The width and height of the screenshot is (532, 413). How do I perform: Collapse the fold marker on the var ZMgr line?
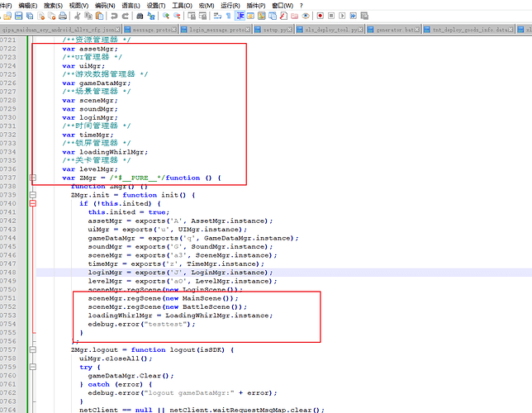click(33, 178)
